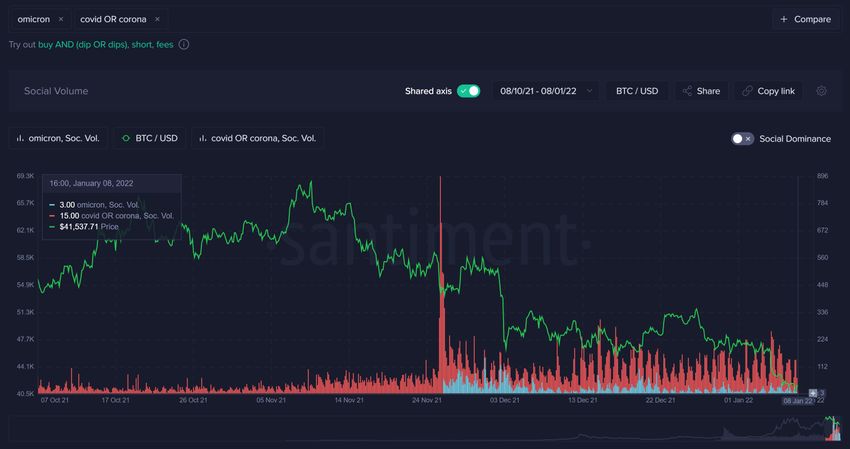Click bar icon beside covid OR corona
850x449 pixels.
click(x=203, y=138)
